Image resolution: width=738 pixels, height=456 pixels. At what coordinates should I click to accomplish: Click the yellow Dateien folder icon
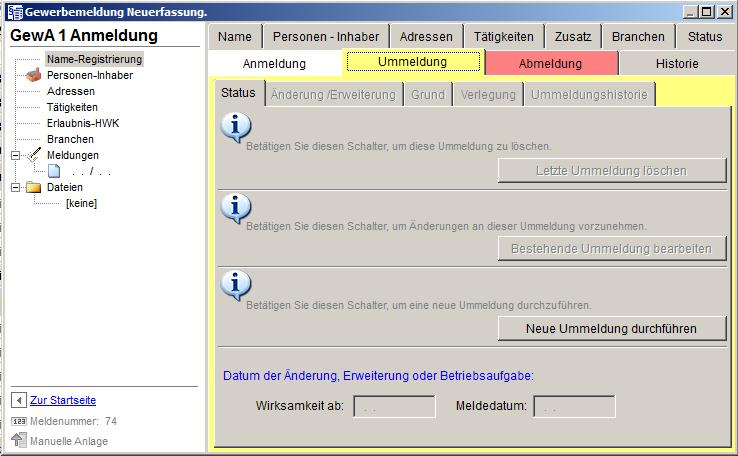click(x=34, y=187)
